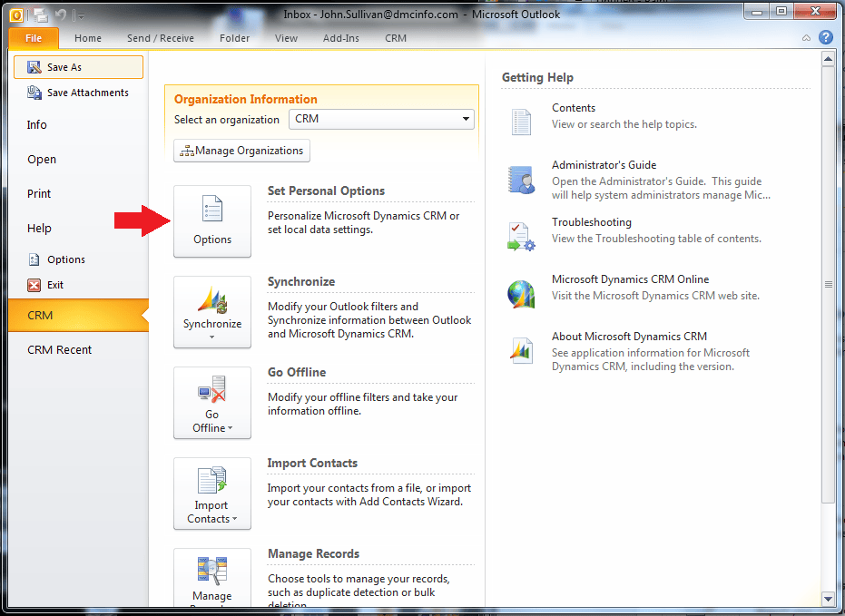Open the Contents help link
The height and width of the screenshot is (616, 845).
point(574,108)
